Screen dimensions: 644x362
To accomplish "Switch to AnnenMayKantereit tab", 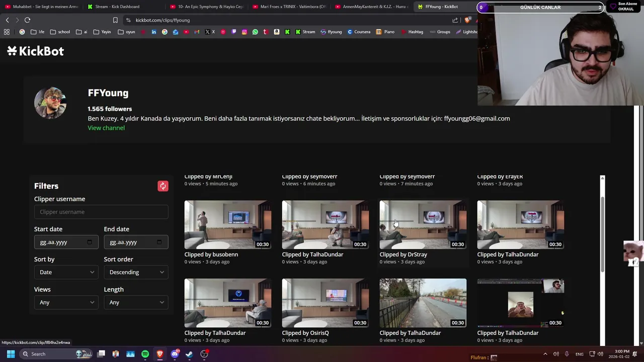I will 371,7.
